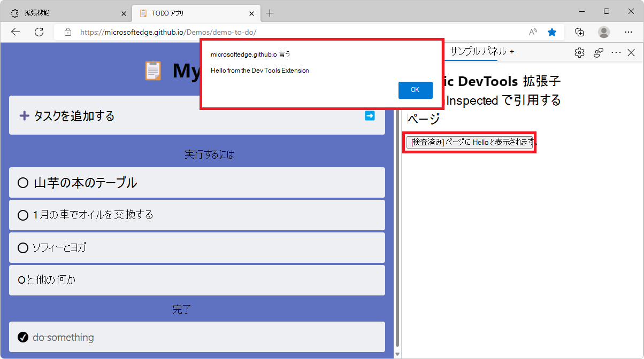
Task: Open DevTools settings with the gear icon
Action: pos(579,52)
